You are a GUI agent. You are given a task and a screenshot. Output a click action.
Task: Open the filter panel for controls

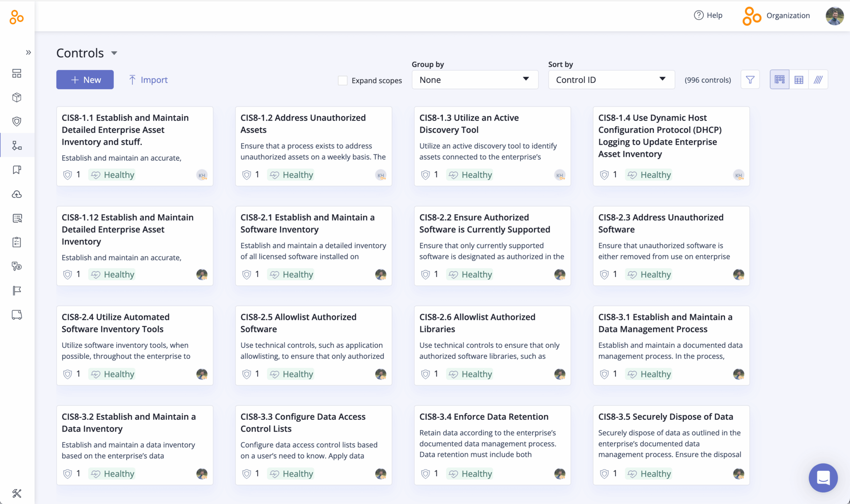coord(750,79)
